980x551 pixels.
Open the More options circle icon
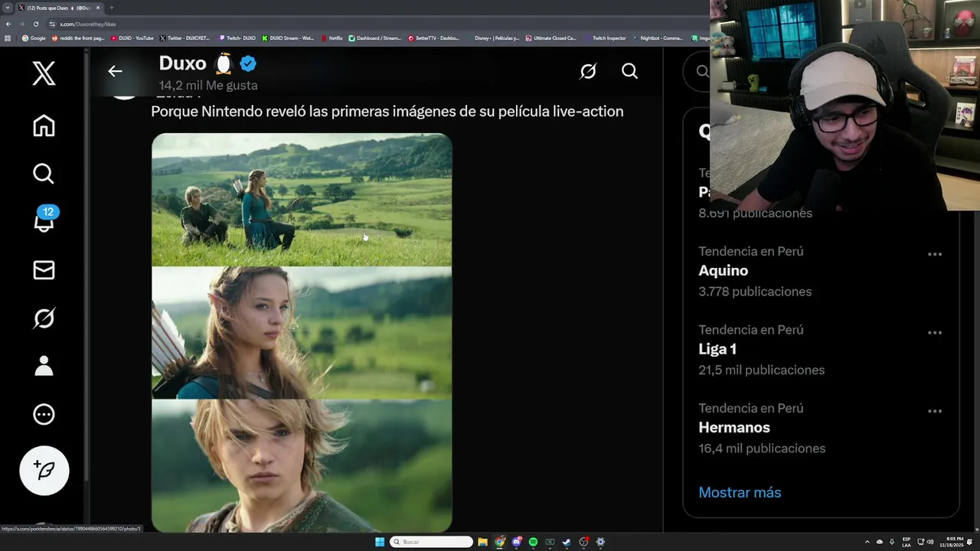pyautogui.click(x=44, y=414)
